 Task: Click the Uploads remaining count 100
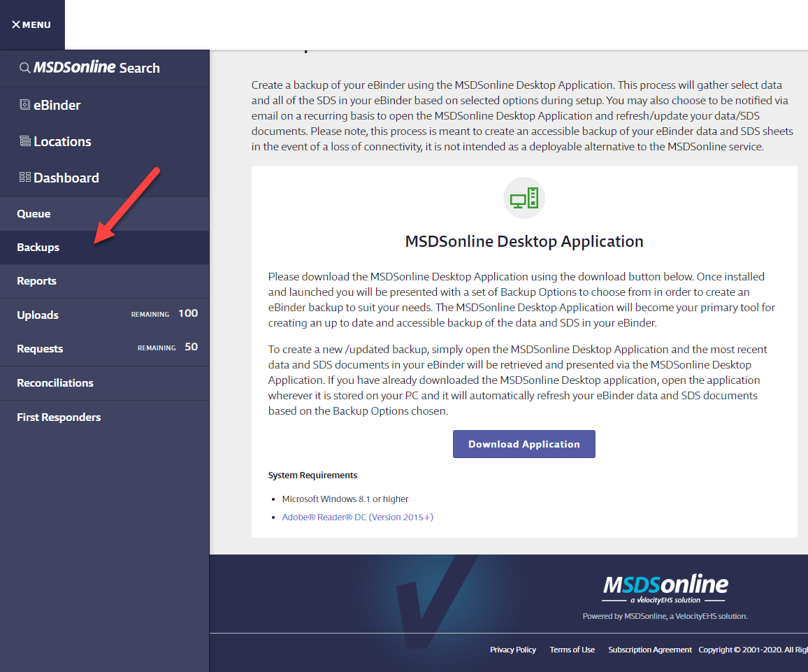188,313
